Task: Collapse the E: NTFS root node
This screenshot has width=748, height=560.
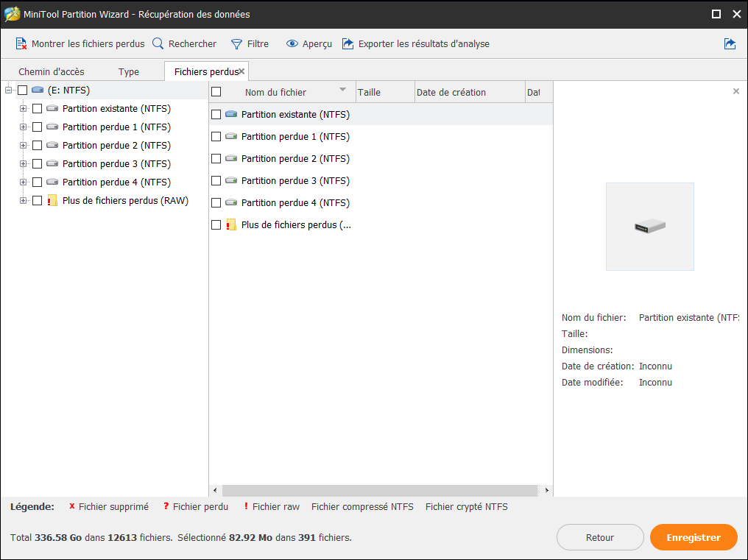Action: (8, 91)
